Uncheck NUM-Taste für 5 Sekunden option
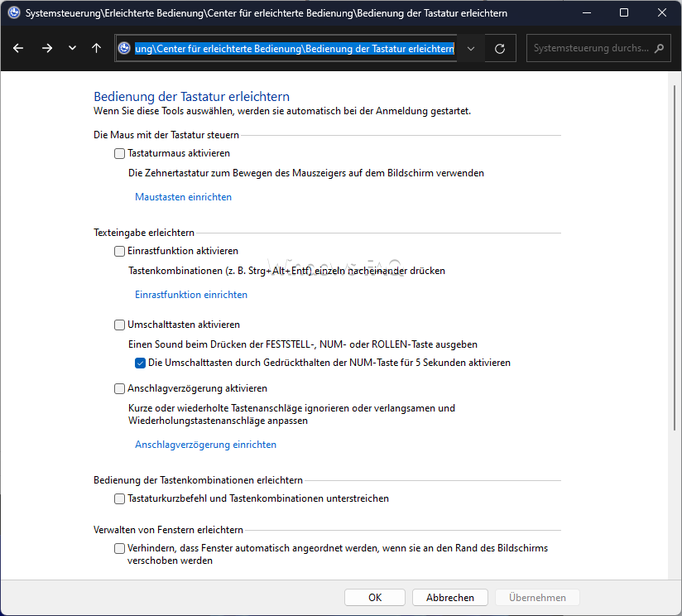Viewport: 682px width, 616px height. pyautogui.click(x=140, y=363)
